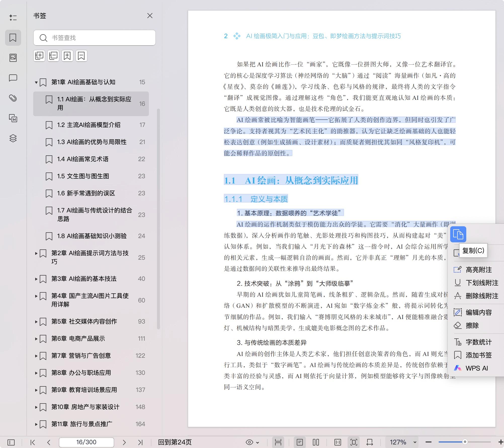Jump to the last page

[x=140, y=442]
